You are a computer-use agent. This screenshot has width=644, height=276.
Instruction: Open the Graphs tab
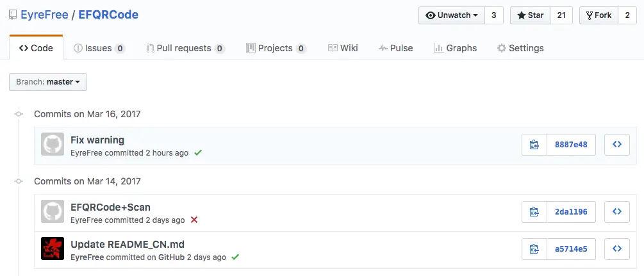click(455, 48)
